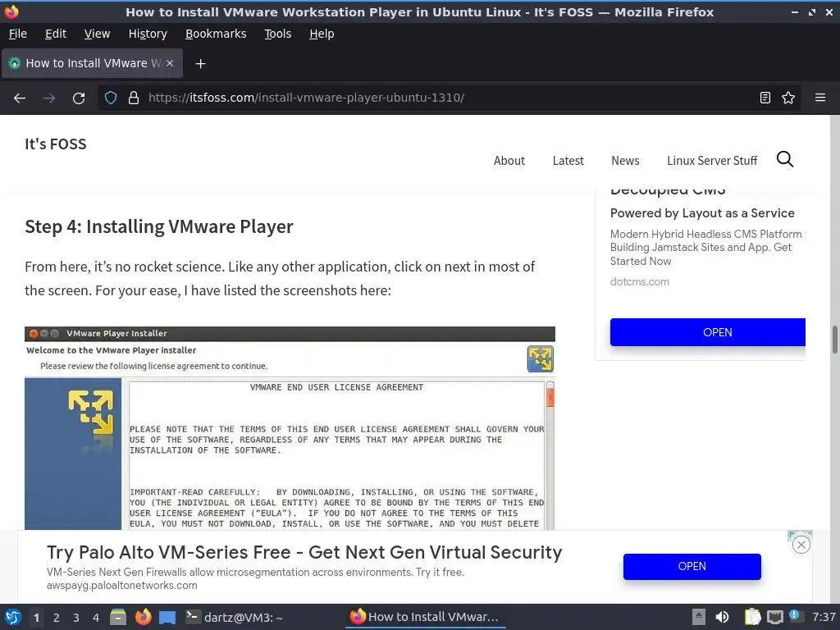
Task: Click OPEN on the dotcms sidebar ad
Action: pos(708,332)
